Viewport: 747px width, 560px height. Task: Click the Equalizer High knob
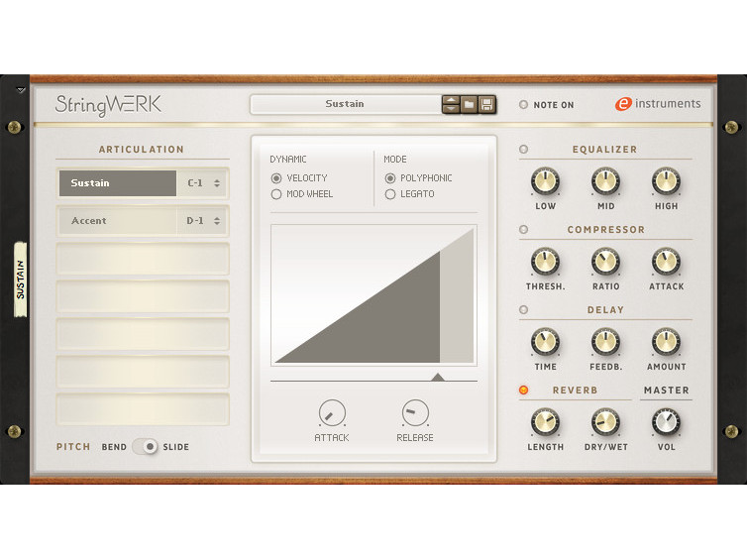coord(666,181)
